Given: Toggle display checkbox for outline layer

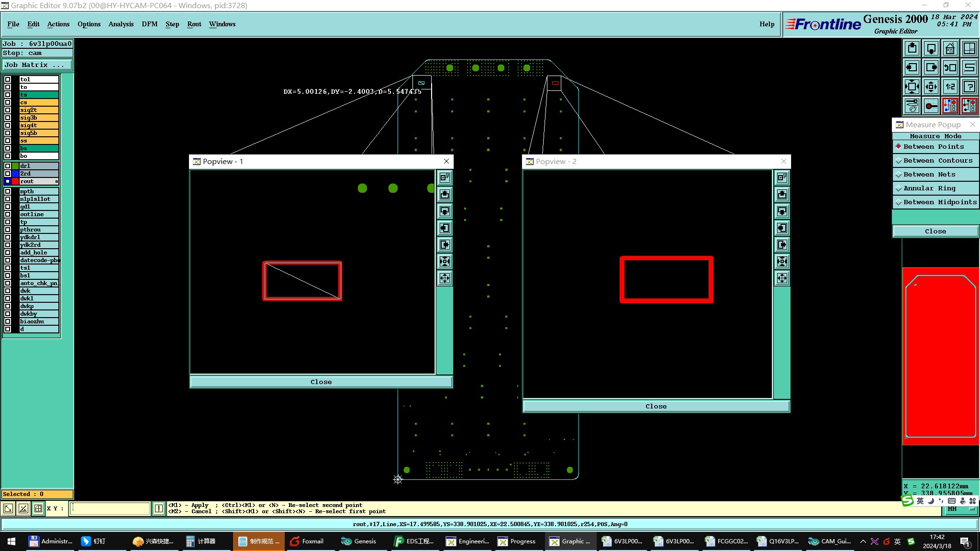Looking at the screenshot, I should click(8, 214).
